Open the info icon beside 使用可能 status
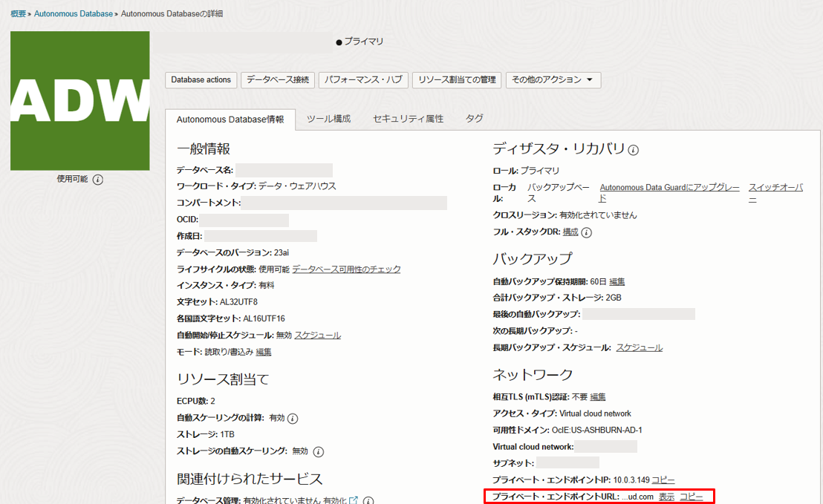The image size is (823, 504). (x=97, y=180)
